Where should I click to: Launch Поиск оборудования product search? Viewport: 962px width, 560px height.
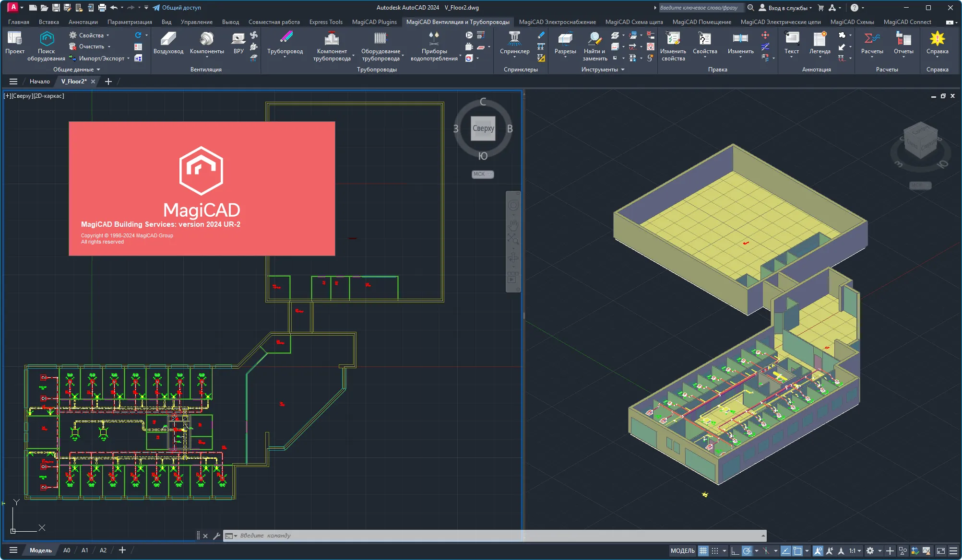tap(46, 46)
